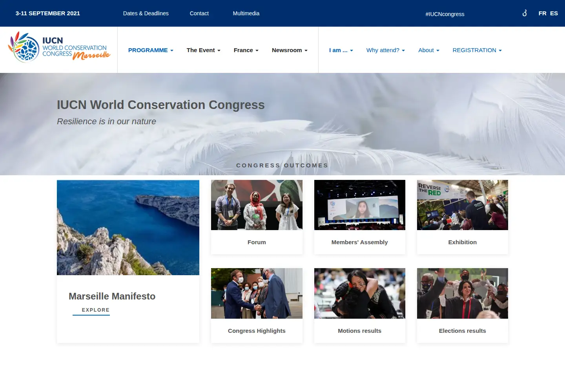Click the Congress Highlights photo
The height and width of the screenshot is (392, 565).
(257, 293)
